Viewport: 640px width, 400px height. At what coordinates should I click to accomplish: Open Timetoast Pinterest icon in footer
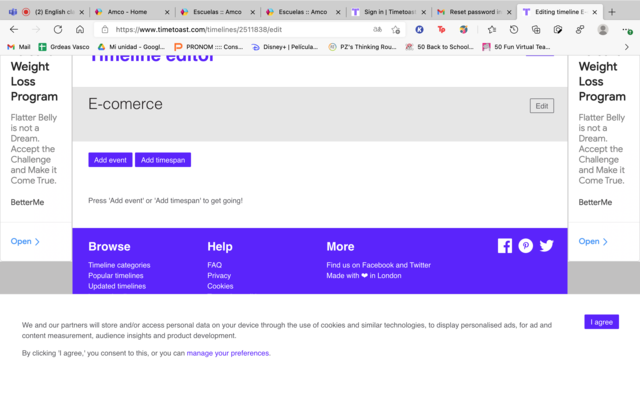point(526,246)
